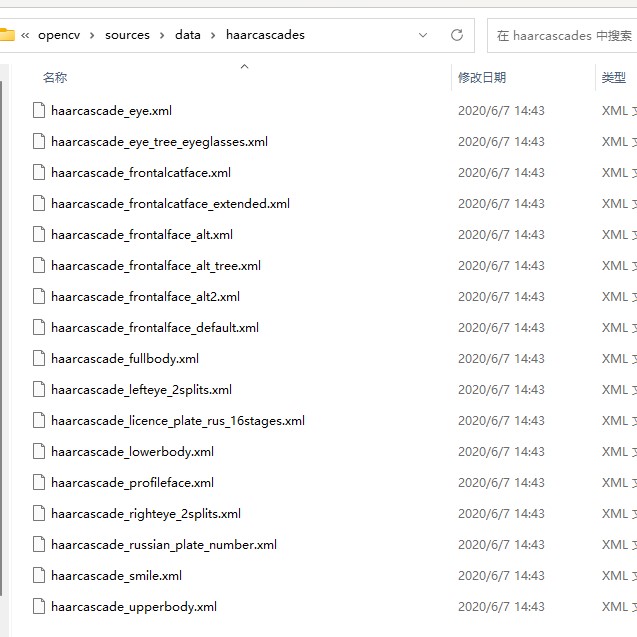Click file icon of haarcascade_frontalcatface_extended.xml

pyautogui.click(x=39, y=203)
